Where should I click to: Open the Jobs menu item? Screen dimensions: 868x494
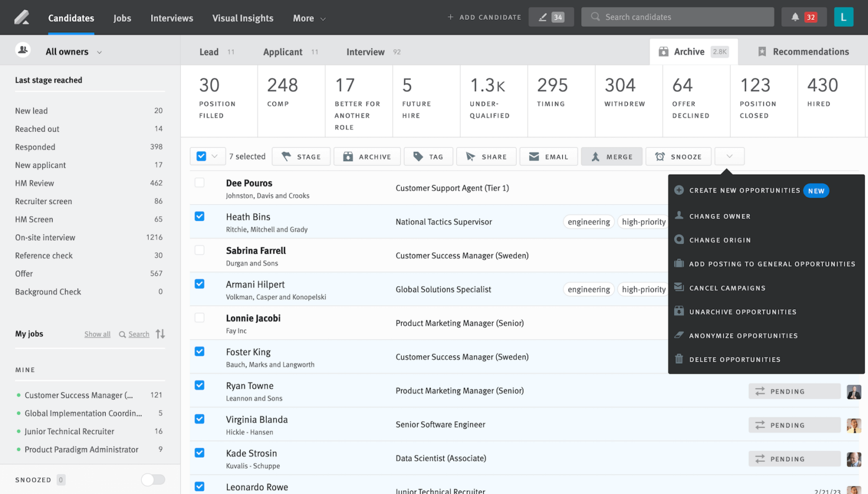click(x=122, y=18)
